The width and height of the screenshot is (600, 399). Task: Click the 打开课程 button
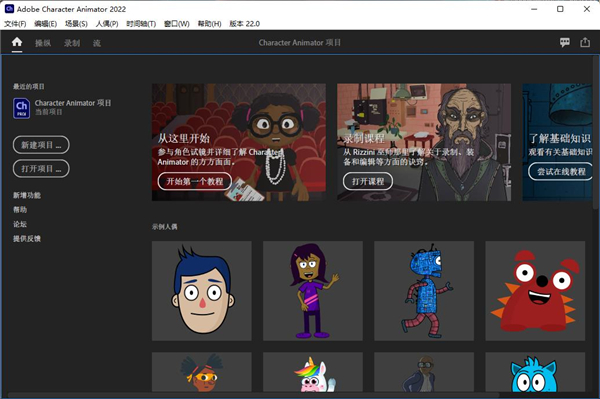pos(368,181)
